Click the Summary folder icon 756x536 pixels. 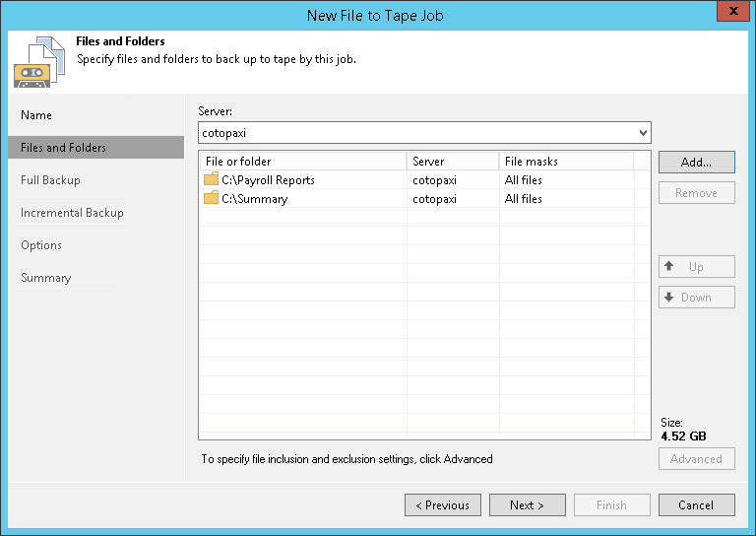pos(211,199)
